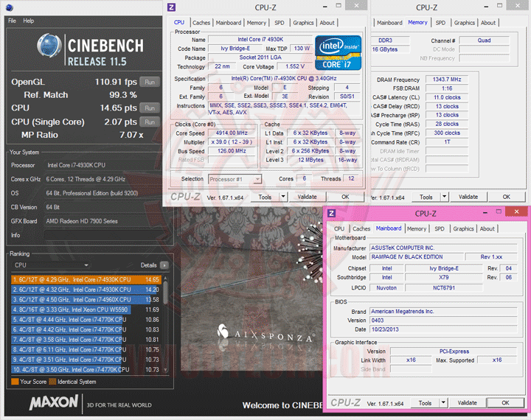Screen dimensions: 531x420
Task: Run the CPU benchmark
Action: tap(150, 108)
